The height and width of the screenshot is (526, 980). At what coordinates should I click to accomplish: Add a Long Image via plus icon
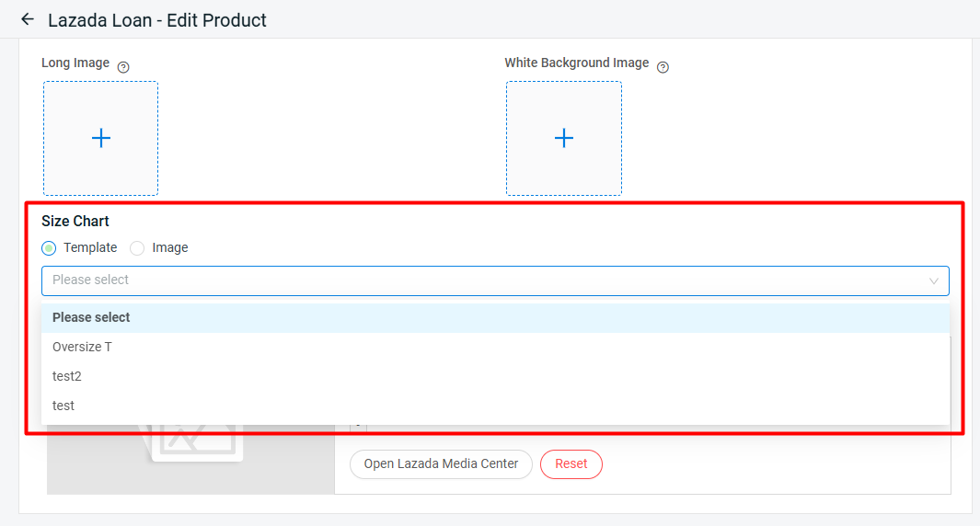pyautogui.click(x=101, y=138)
